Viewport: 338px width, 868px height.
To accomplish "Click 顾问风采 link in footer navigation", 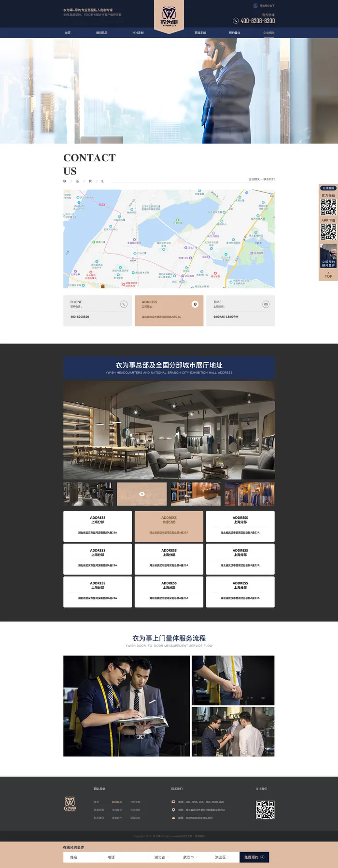I will point(117,802).
